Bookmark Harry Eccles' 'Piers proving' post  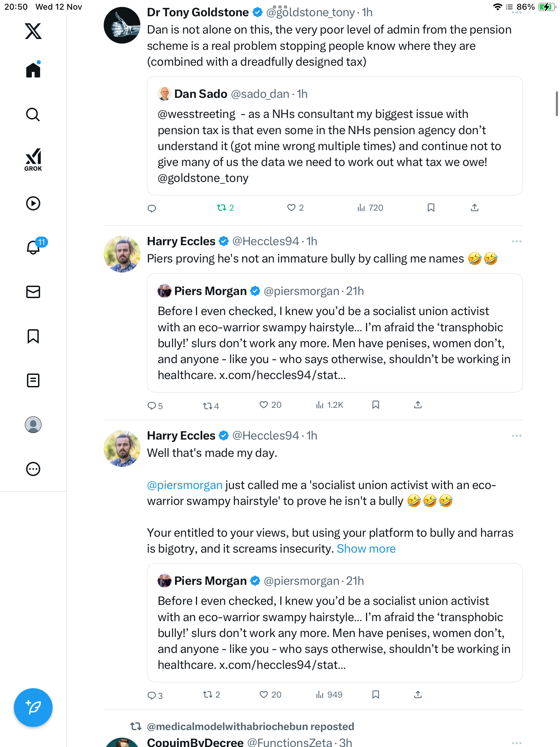point(376,405)
